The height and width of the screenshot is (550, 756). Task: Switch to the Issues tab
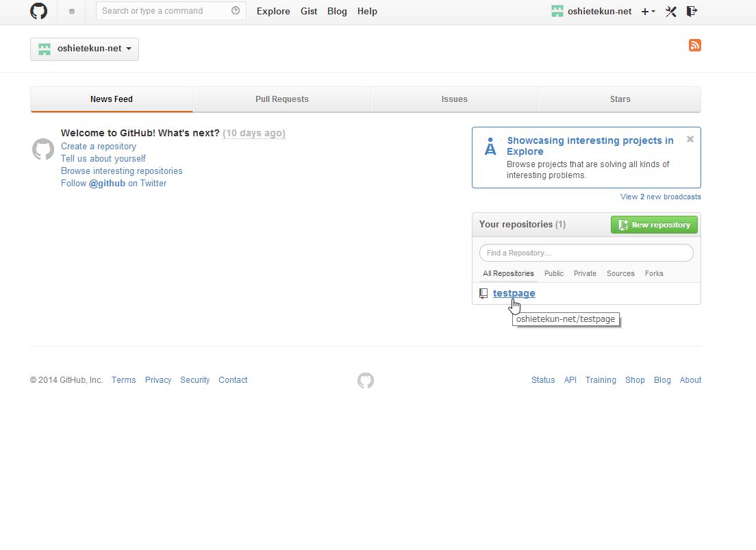point(454,99)
